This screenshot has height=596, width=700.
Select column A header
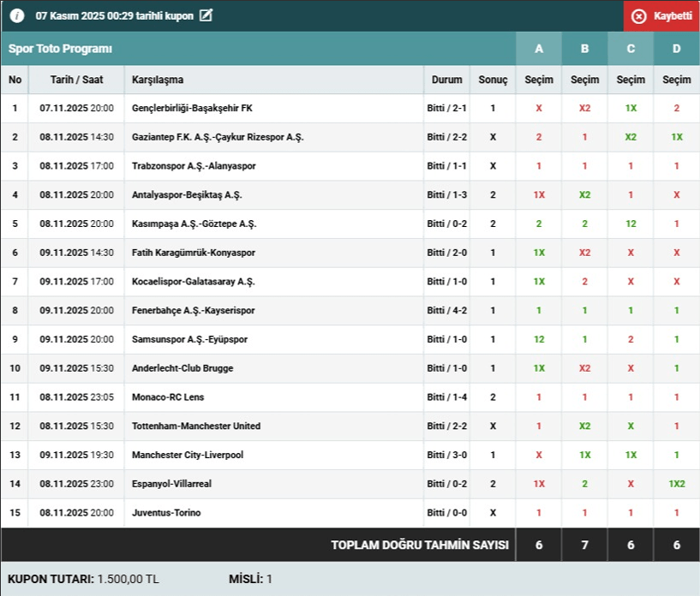click(x=539, y=49)
